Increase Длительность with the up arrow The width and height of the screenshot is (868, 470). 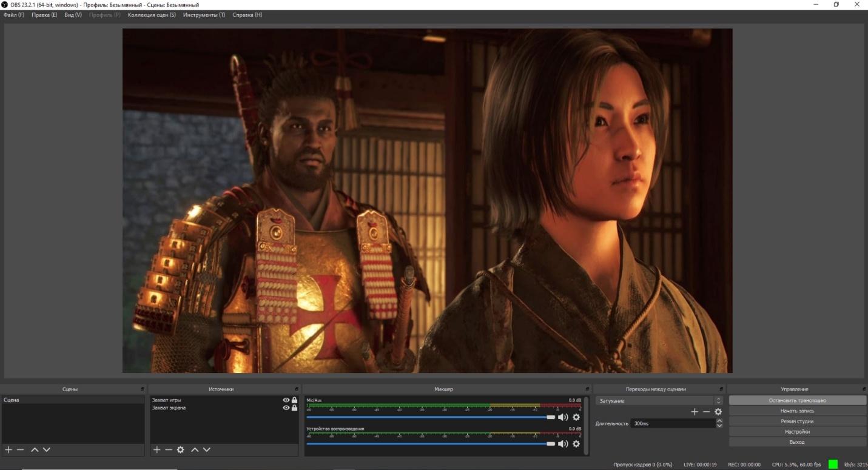pyautogui.click(x=719, y=421)
